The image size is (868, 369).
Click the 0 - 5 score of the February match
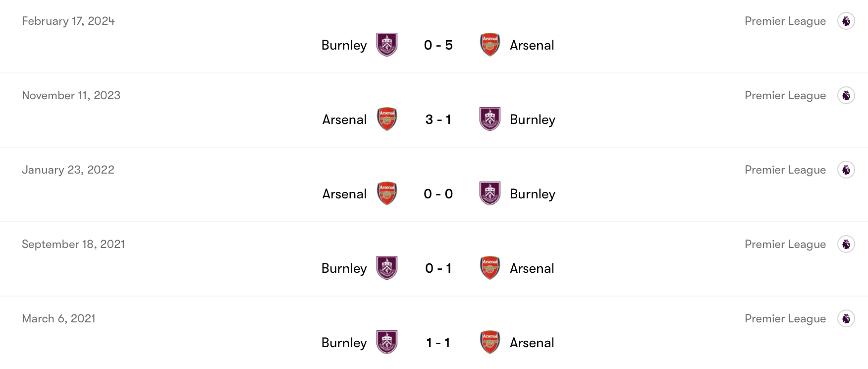(438, 45)
